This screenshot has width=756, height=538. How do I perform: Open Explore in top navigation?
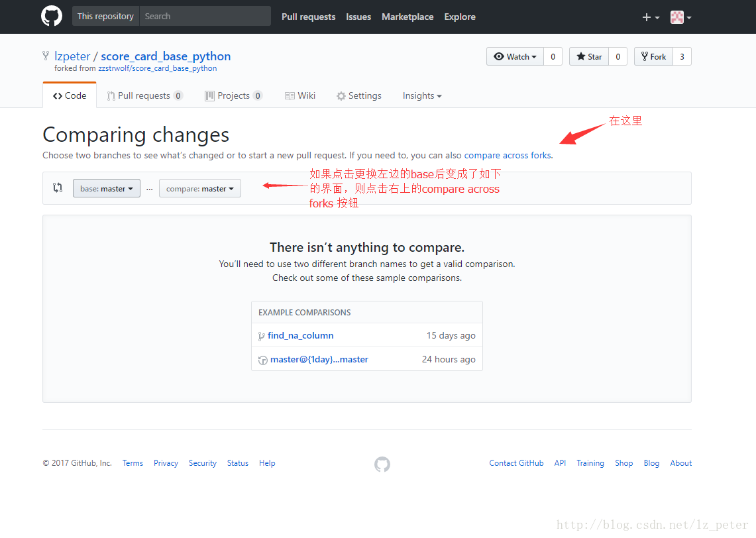(x=459, y=17)
